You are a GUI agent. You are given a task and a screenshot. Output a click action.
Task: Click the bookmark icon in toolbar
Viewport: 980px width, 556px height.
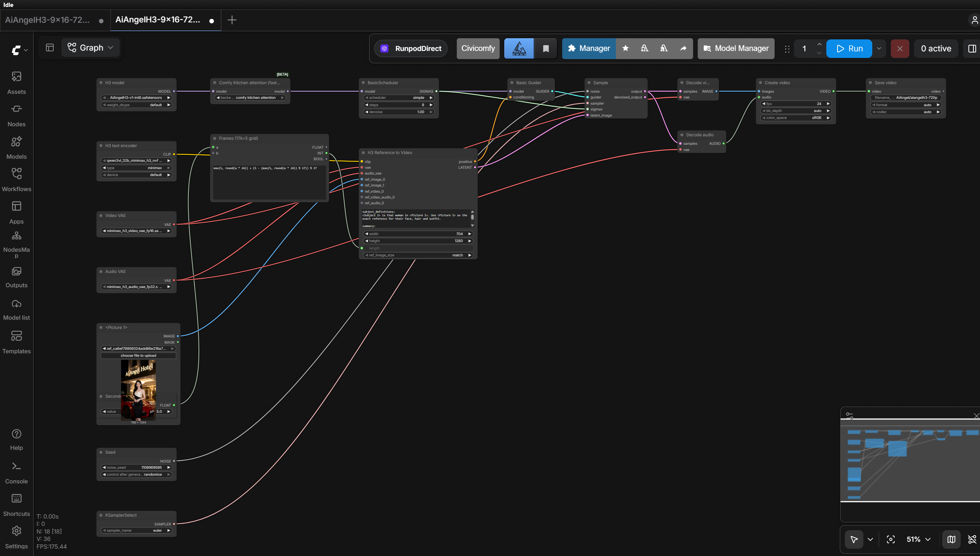pyautogui.click(x=546, y=48)
